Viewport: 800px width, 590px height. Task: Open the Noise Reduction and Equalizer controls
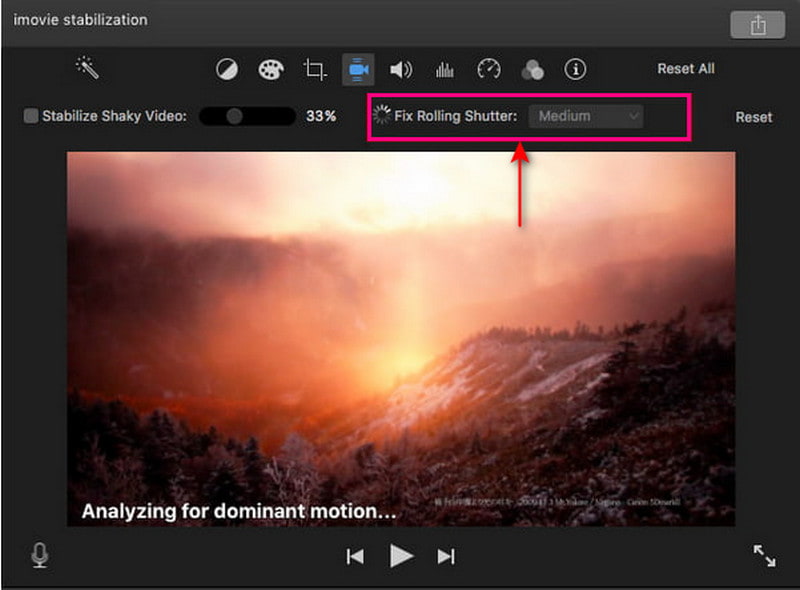(x=443, y=69)
